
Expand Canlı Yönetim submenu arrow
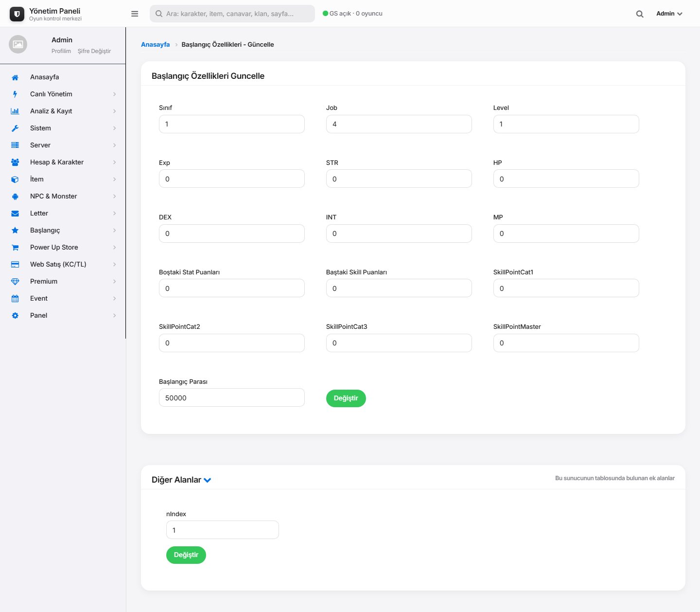click(x=115, y=94)
